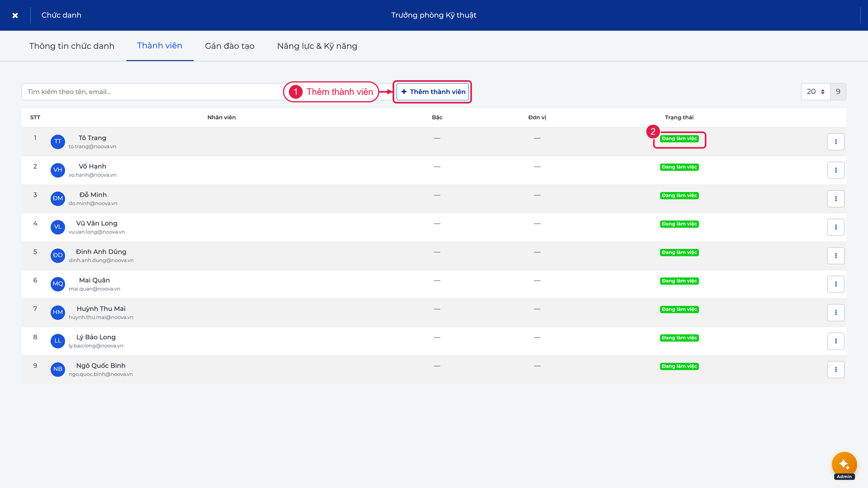Open the three-dot menu for Đỗ Minh
Screen dimensions: 868x488
pos(835,198)
